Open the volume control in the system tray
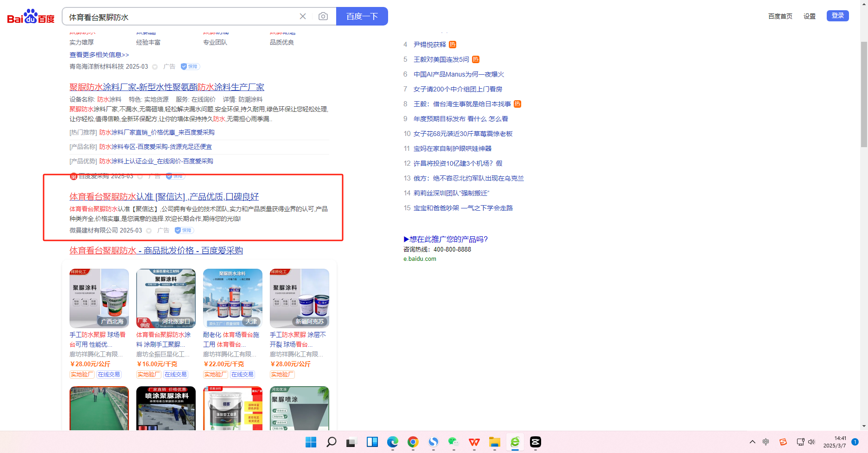Viewport: 868px width, 453px height. (x=811, y=442)
